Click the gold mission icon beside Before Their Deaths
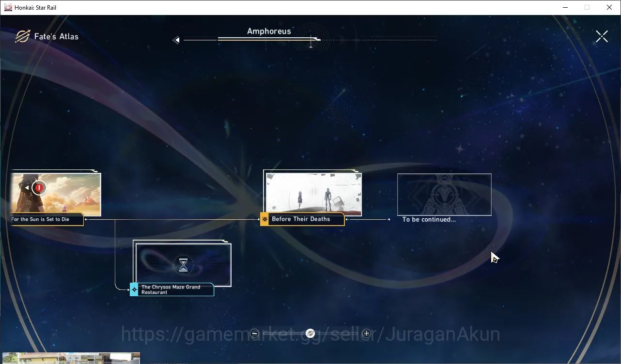This screenshot has height=364, width=621. [264, 219]
